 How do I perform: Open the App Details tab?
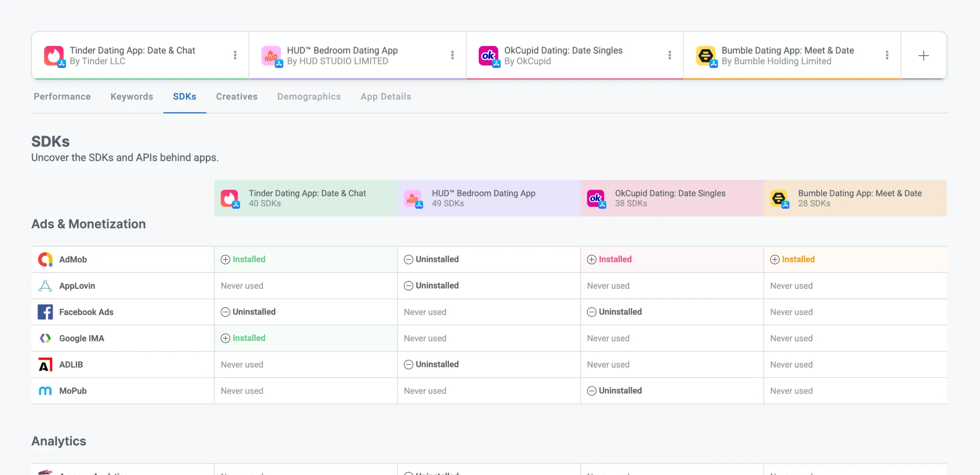[386, 97]
